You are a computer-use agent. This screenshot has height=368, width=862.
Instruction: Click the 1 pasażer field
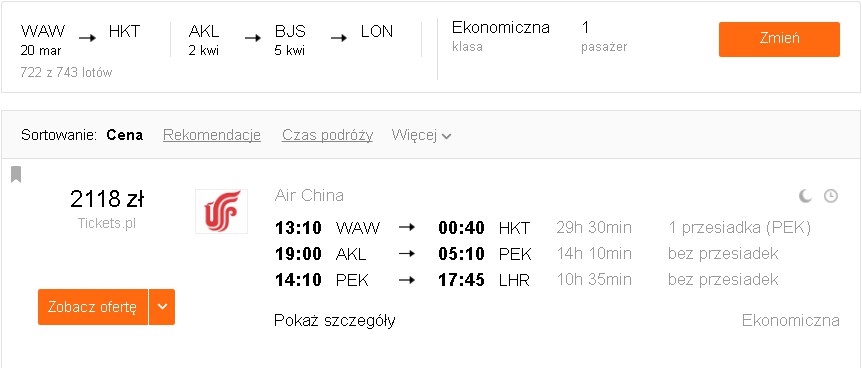coord(604,36)
